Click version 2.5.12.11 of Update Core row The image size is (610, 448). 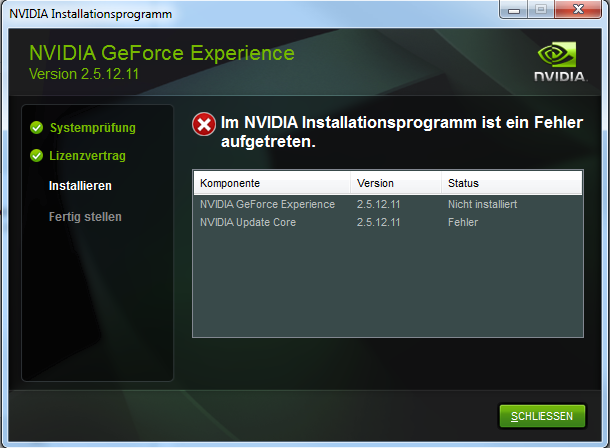(x=379, y=222)
